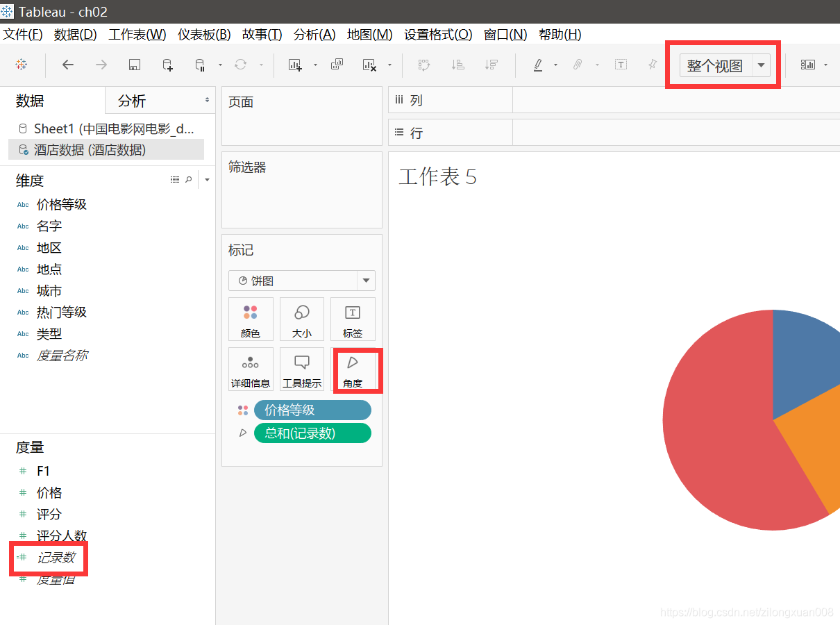This screenshot has width=840, height=625.
Task: Open the 设置格式(O) menu
Action: (438, 34)
